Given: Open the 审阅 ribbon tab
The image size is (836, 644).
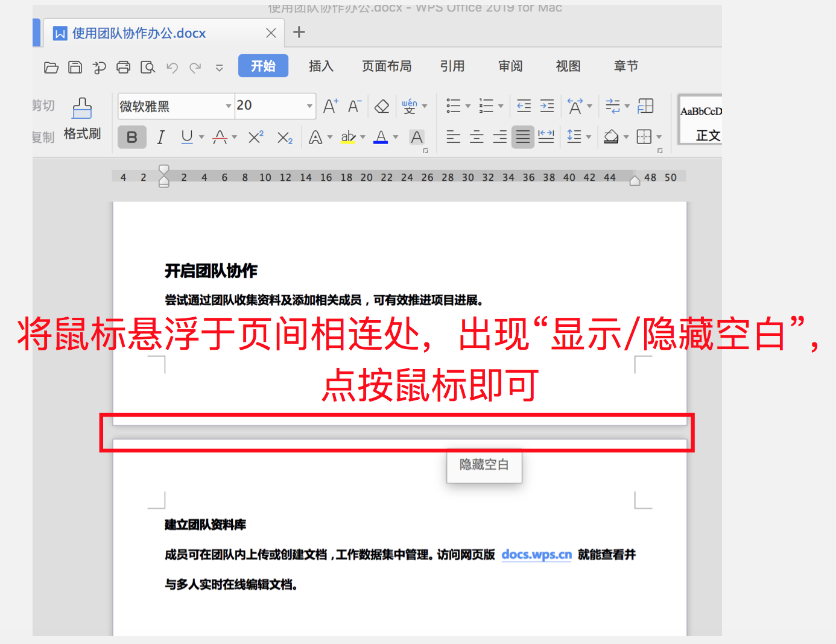Looking at the screenshot, I should [x=510, y=66].
